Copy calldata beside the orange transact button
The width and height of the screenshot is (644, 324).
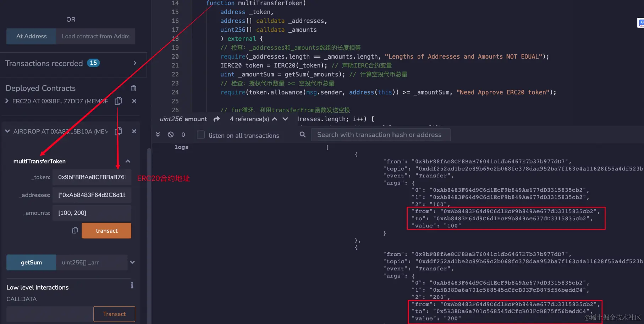[75, 231]
